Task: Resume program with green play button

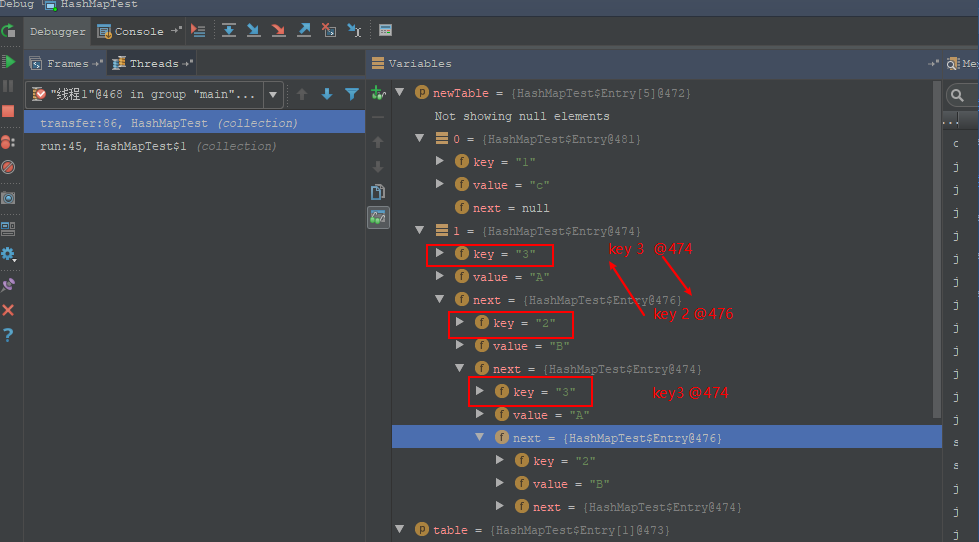Action: coord(9,61)
